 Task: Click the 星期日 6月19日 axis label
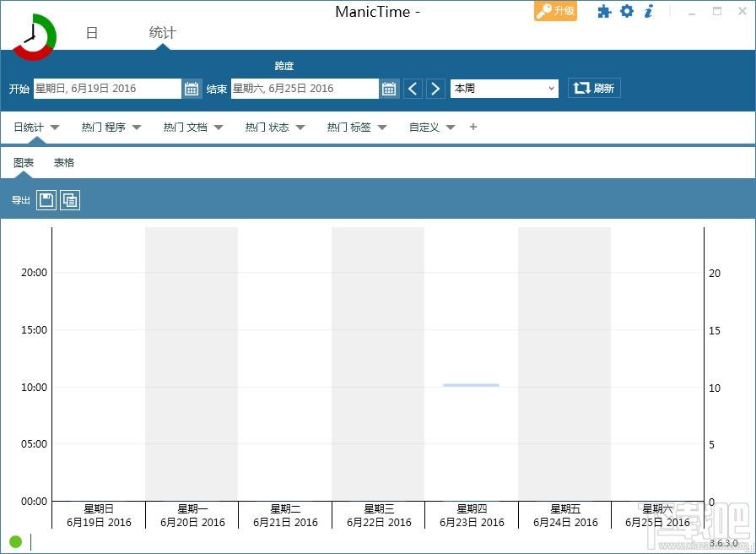tap(99, 515)
